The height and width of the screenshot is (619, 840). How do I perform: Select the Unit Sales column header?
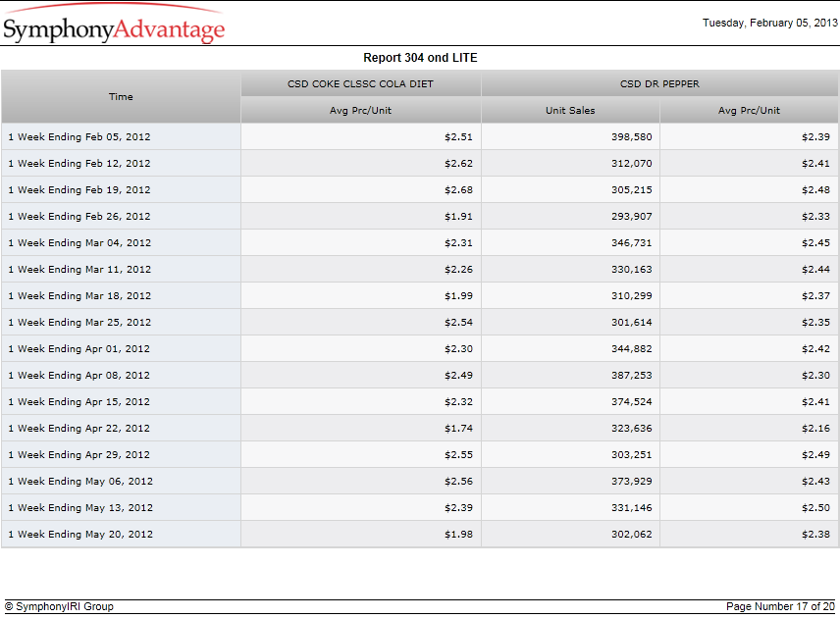570,110
